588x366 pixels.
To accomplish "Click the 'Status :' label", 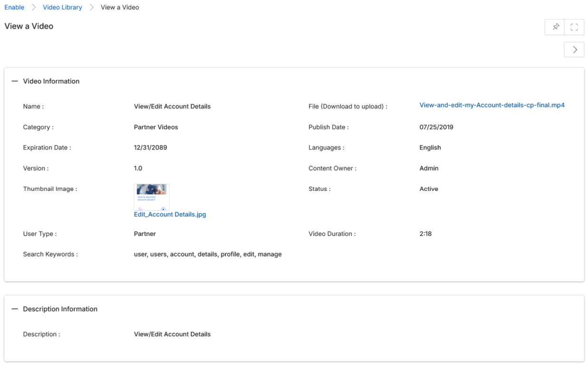I will [x=319, y=189].
